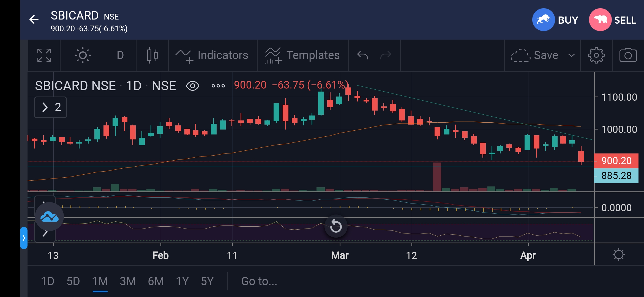
Task: Expand the lower indicator pane legend
Action: tap(45, 233)
